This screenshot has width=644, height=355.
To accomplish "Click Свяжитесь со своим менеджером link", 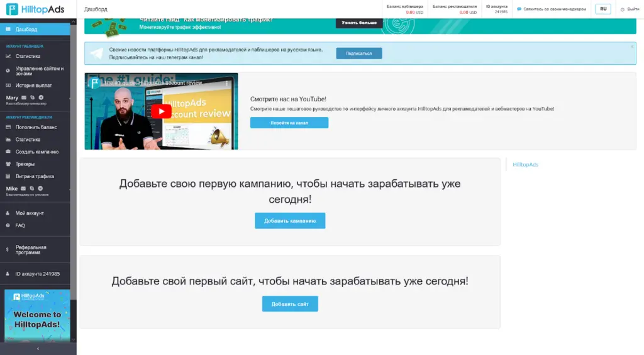I will (x=555, y=9).
